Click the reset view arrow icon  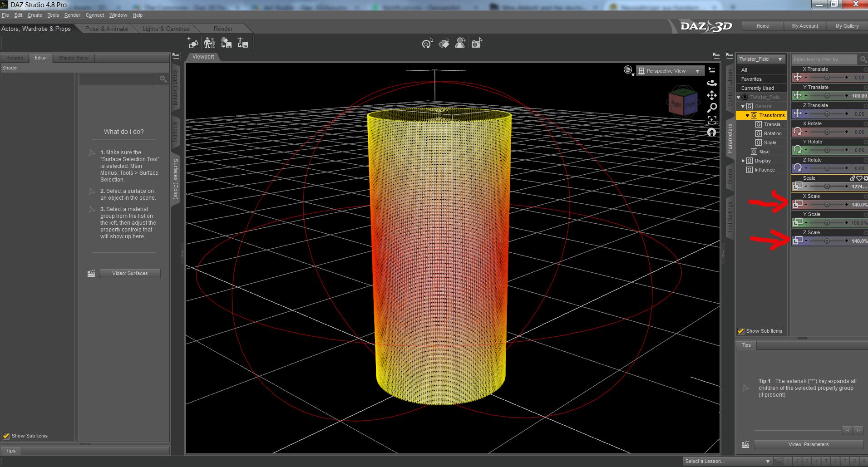[711, 132]
